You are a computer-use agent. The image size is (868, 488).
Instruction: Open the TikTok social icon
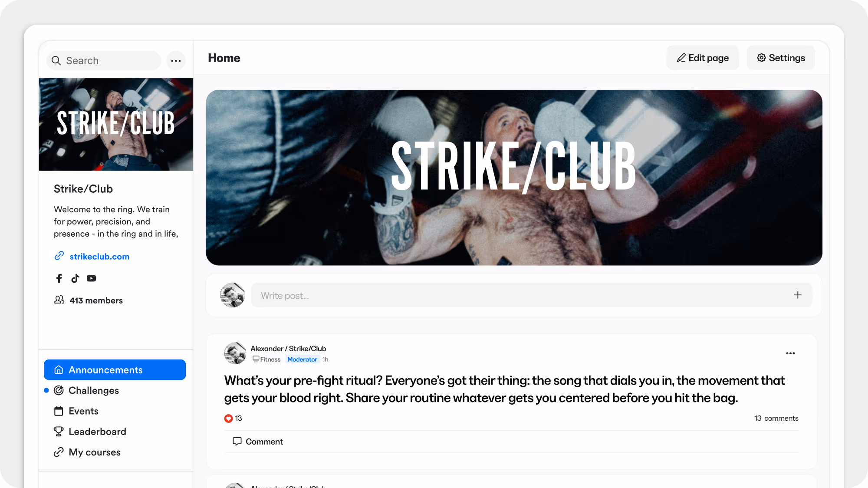click(75, 278)
